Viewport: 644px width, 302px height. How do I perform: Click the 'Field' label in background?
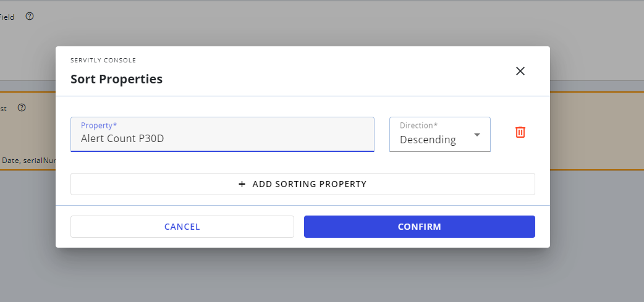click(x=7, y=17)
